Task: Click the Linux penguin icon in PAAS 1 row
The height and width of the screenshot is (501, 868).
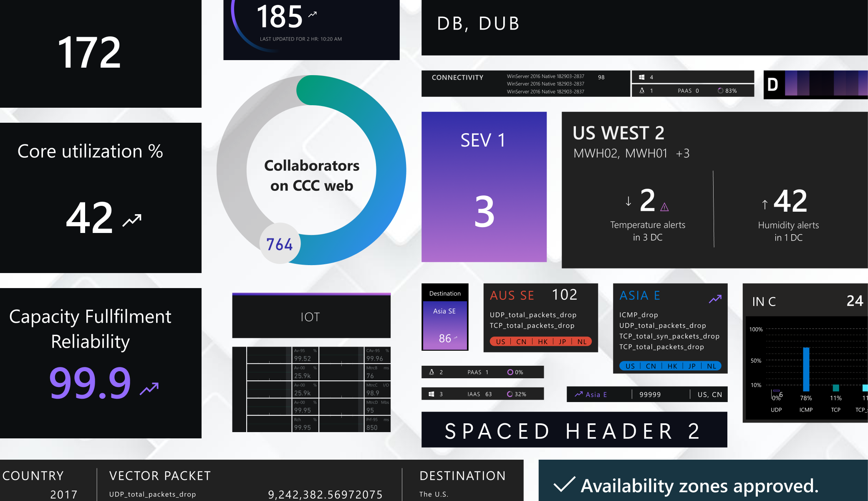Action: (431, 372)
